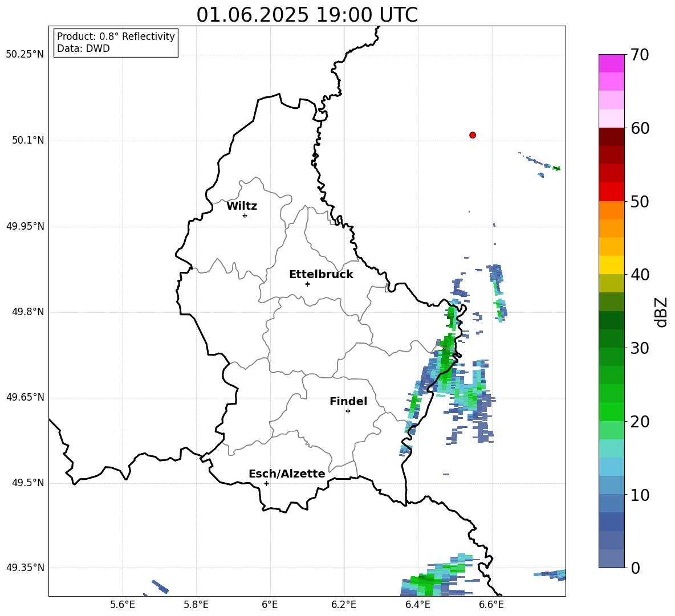Click the yellow colorbar segment just above 40
The width and height of the screenshot is (675, 616).
tap(611, 265)
